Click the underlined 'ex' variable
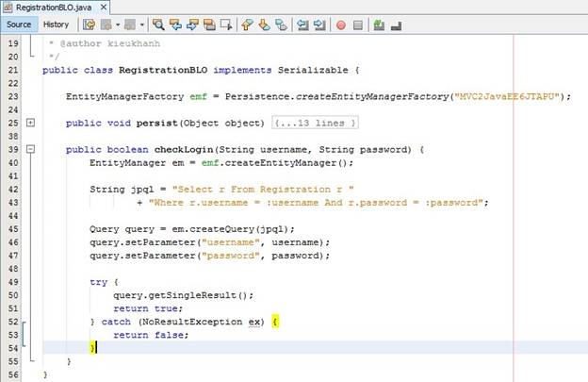 (253, 322)
